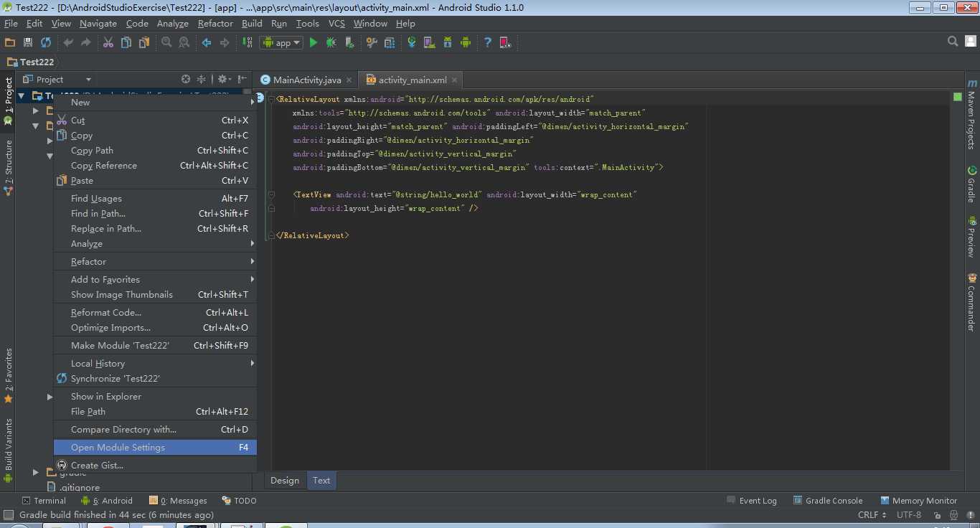The image size is (980, 528).
Task: Switch to the Text editor tab
Action: tap(321, 481)
